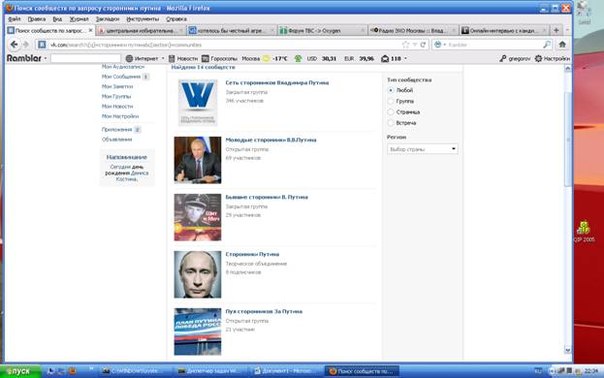Open Мои Сообщения in left sidebar
The image size is (604, 378).
click(121, 77)
